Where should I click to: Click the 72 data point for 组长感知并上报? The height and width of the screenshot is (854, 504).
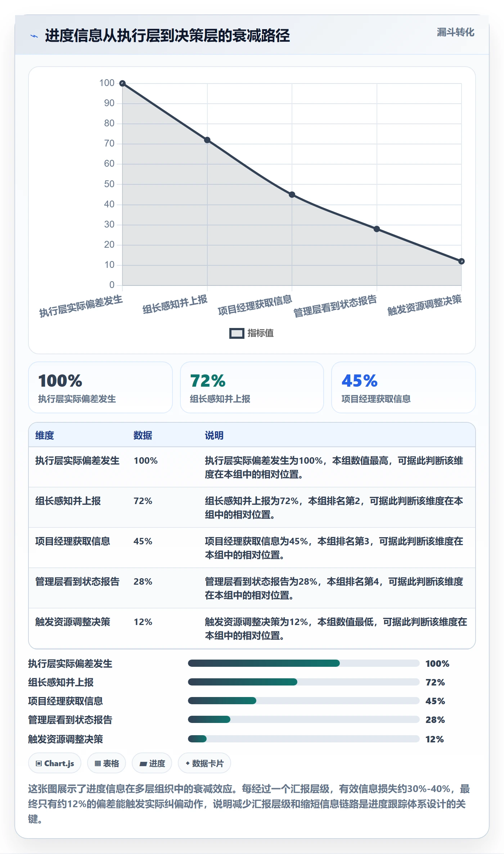pyautogui.click(x=207, y=140)
